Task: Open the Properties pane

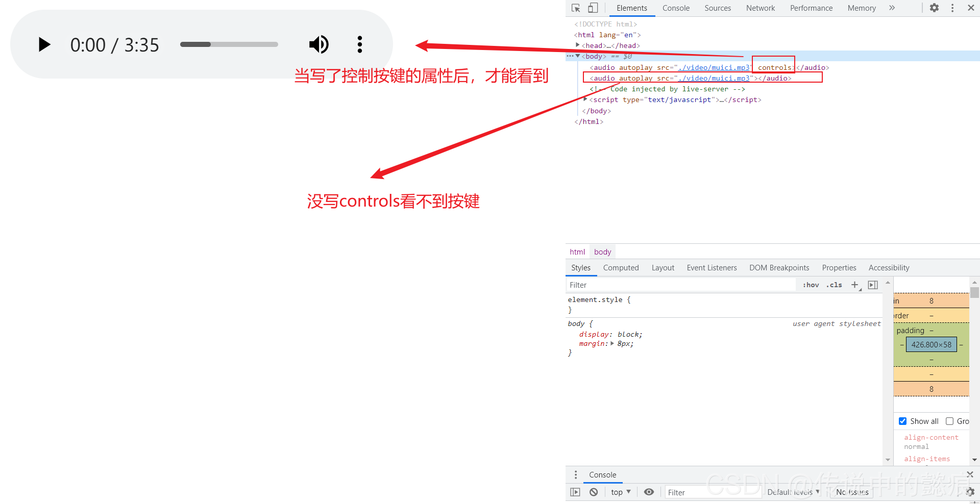Action: [839, 268]
